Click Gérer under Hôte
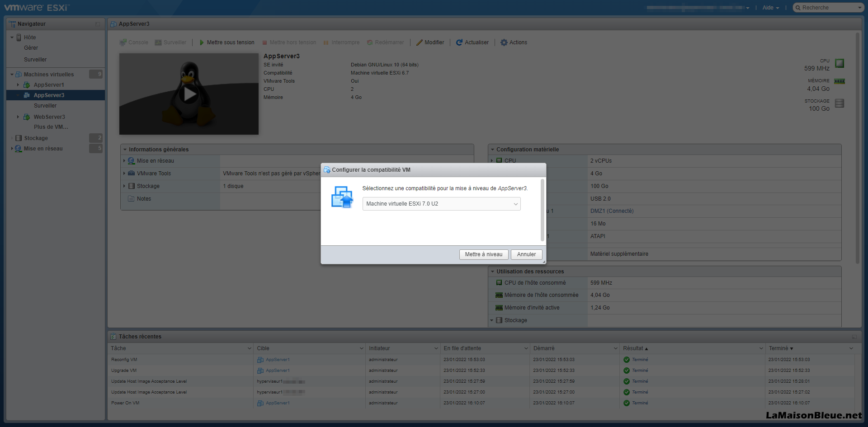Image resolution: width=868 pixels, height=427 pixels. pos(31,48)
